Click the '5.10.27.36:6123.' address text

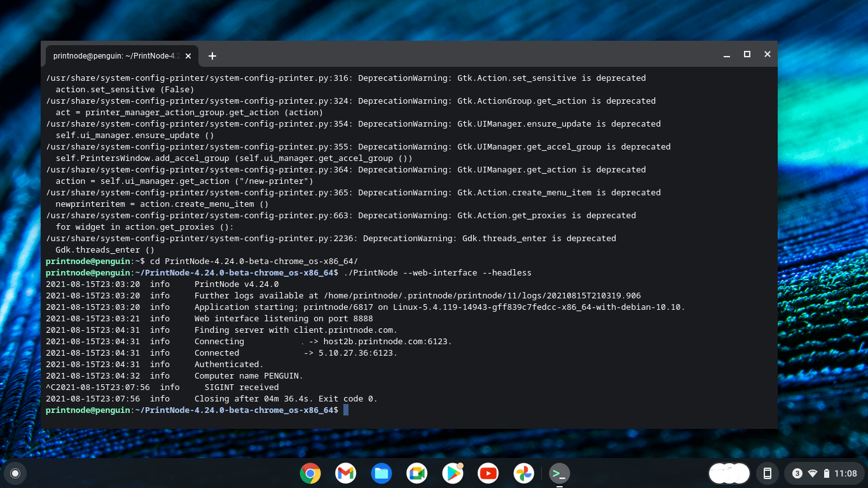[358, 353]
